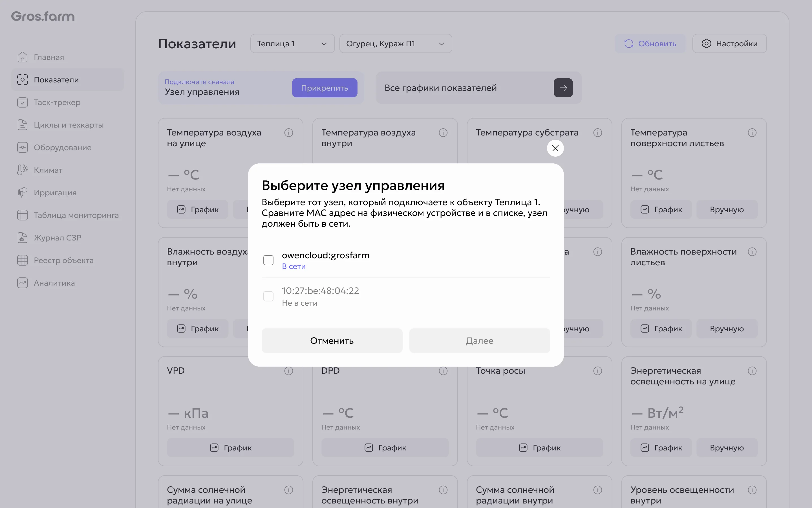Open the Теплица 1 dropdown
This screenshot has height=508, width=812.
coord(292,44)
